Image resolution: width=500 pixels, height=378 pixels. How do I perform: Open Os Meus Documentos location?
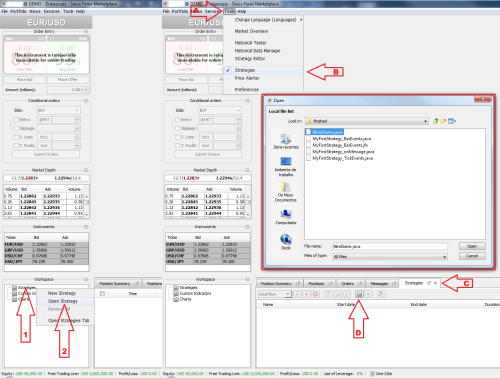286,192
